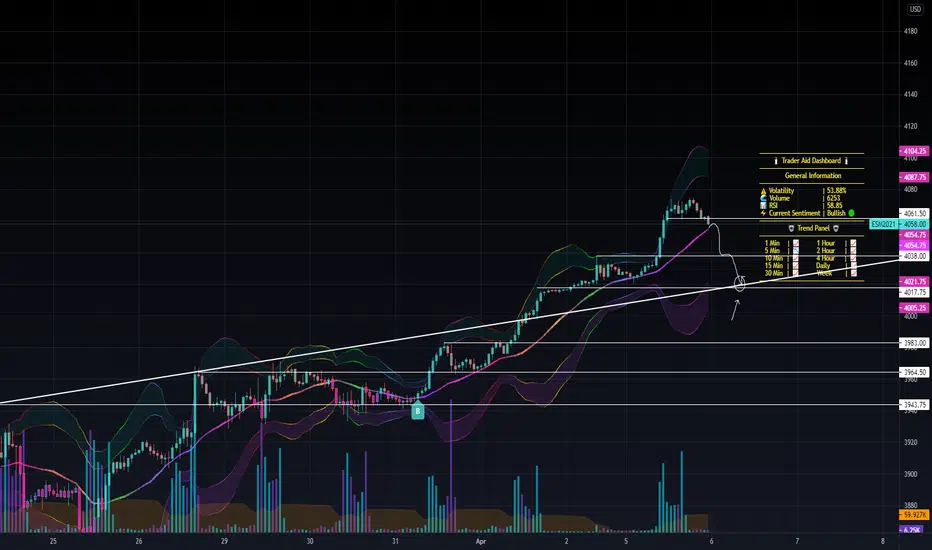
Task: Click the 4061.50 white price label
Action: pyautogui.click(x=914, y=213)
